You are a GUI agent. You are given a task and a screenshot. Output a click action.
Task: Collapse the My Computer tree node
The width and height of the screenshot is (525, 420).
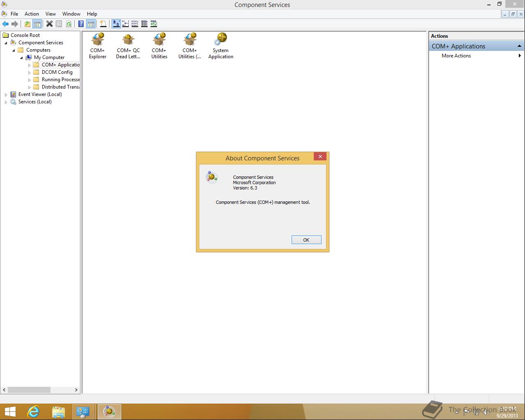(21, 57)
